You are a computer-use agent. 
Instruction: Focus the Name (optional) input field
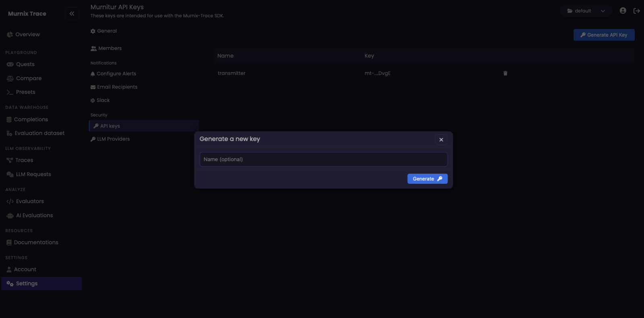click(324, 160)
